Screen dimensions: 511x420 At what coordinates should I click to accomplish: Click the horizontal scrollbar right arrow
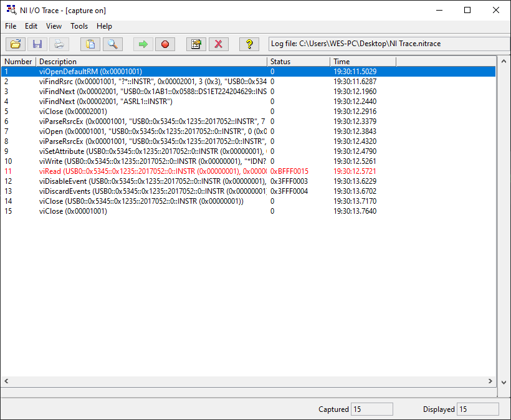point(490,381)
